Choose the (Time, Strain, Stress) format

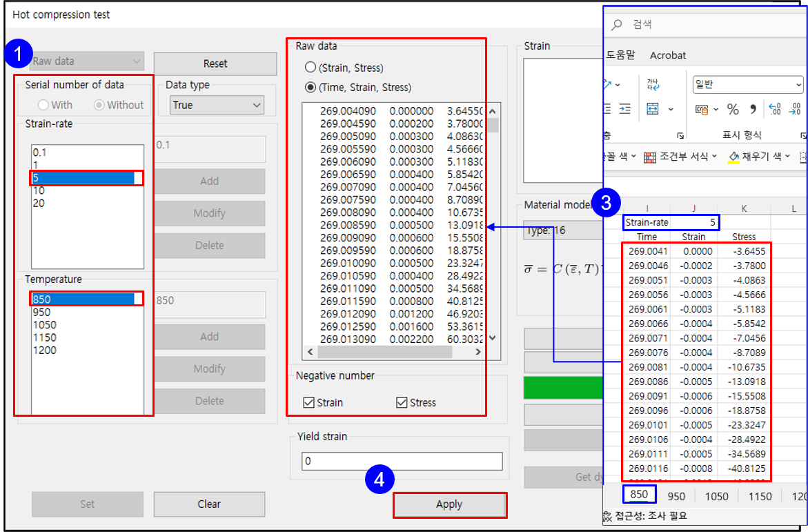pyautogui.click(x=311, y=87)
